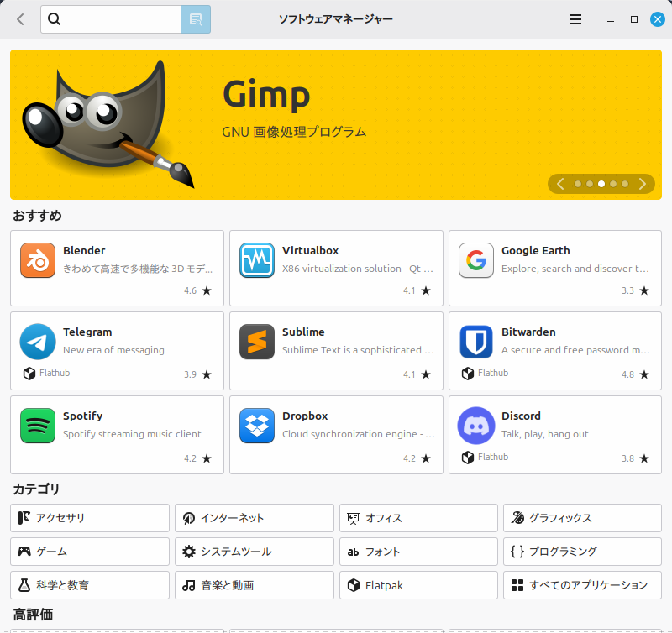Click the Dropbox app icon

(x=256, y=426)
